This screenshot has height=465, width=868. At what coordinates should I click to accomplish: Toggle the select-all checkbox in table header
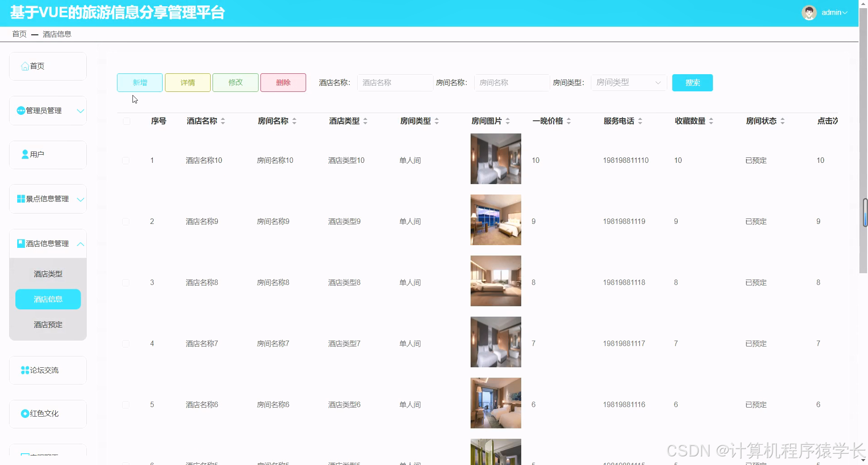pyautogui.click(x=126, y=121)
